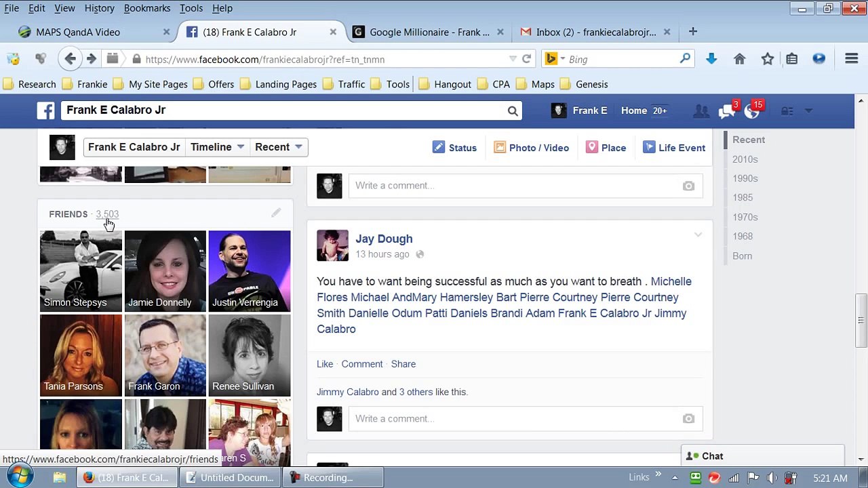The image size is (868, 488).
Task: Jump to 1990s in the timeline
Action: (x=745, y=178)
